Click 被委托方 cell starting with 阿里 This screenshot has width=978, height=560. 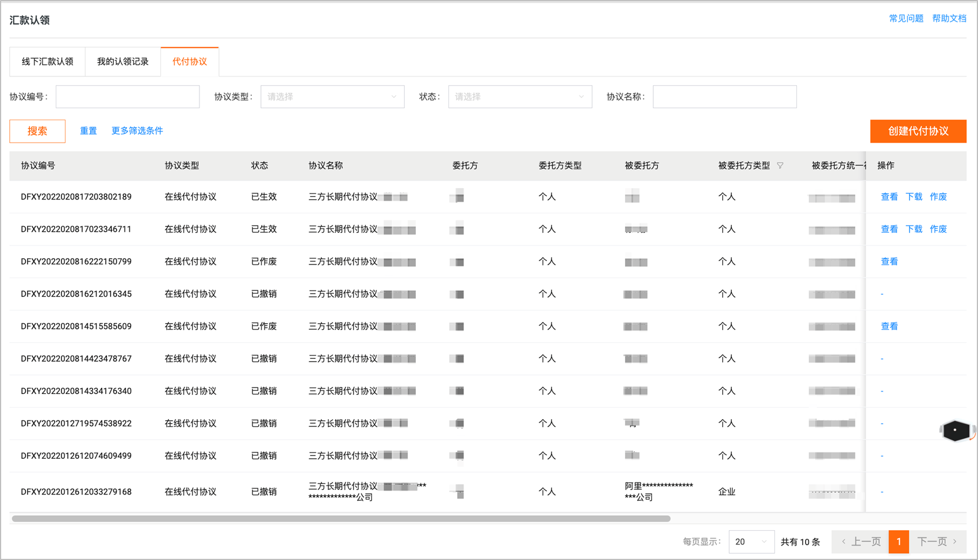[659, 492]
